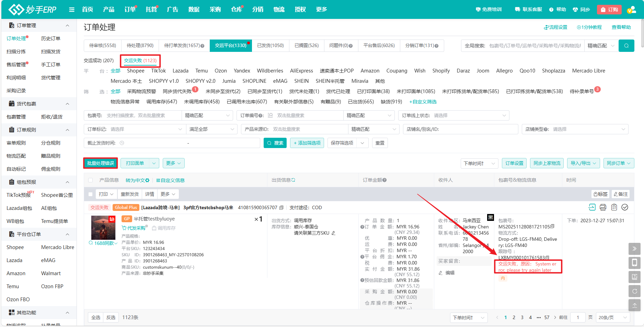
Task: Mark order done with the circled-check icon
Action: point(625,207)
